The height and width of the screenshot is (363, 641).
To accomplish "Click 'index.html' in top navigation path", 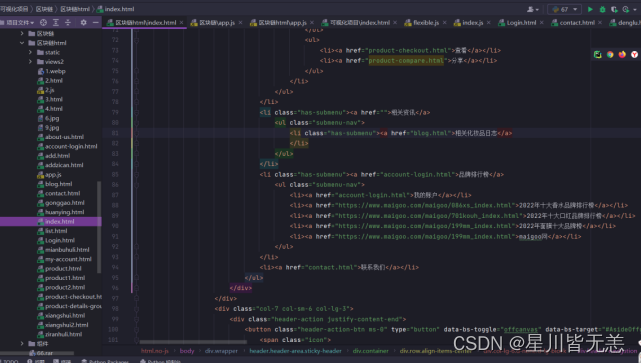I will (116, 9).
